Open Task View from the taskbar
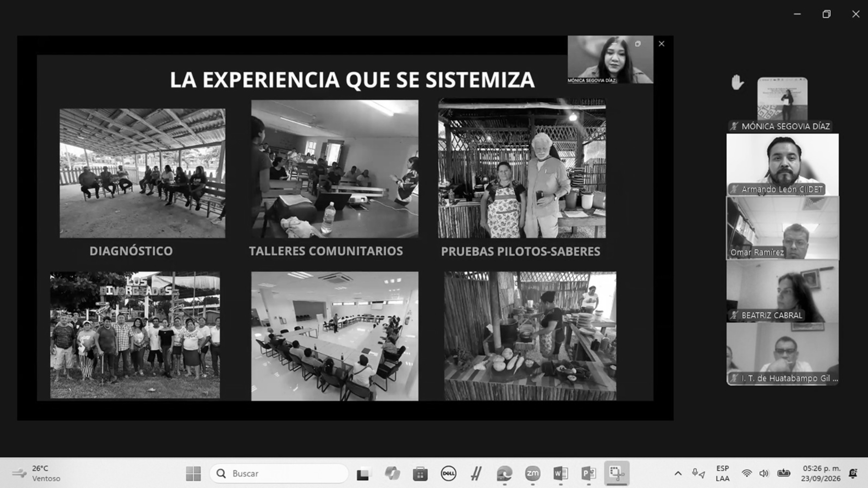Screen dimensions: 868x488 point(364,474)
